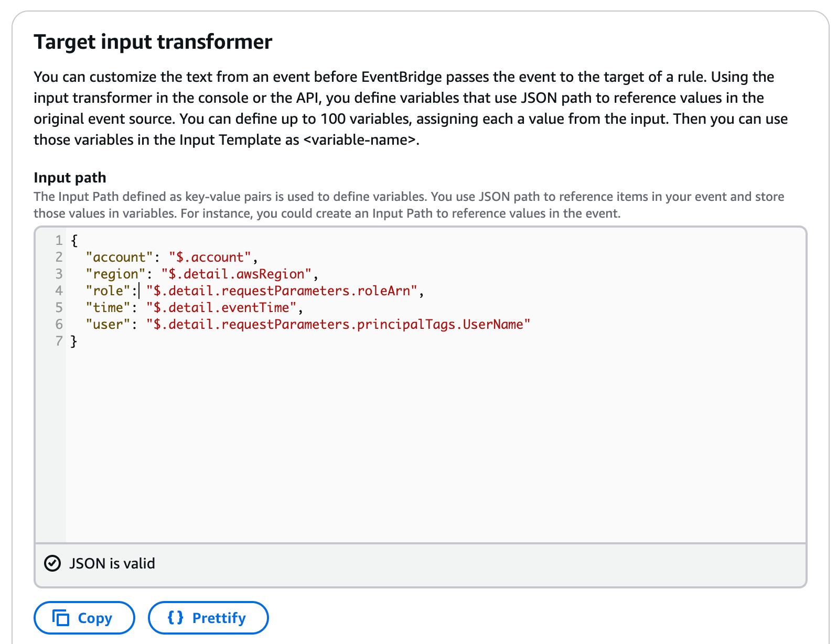Click the "time" key on line 5

108,308
